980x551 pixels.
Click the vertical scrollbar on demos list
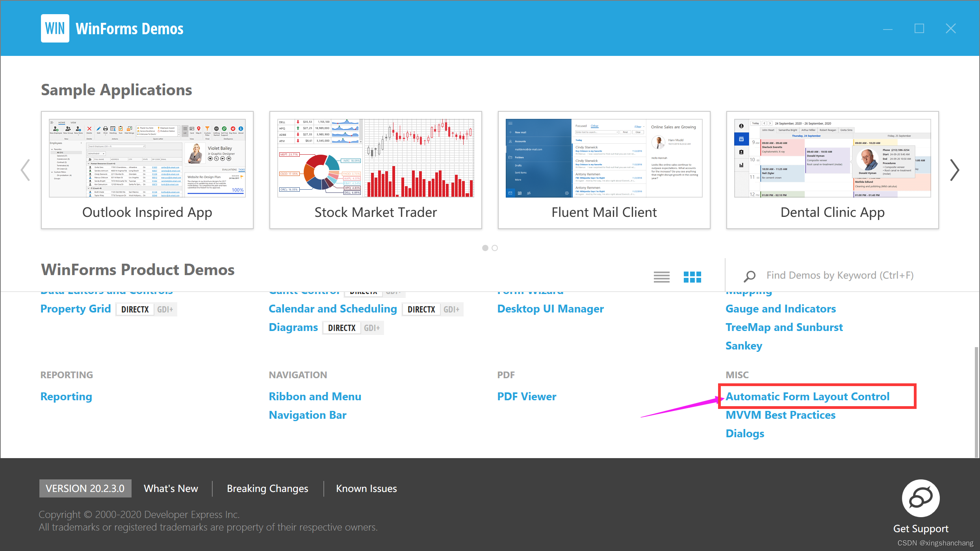(976, 401)
